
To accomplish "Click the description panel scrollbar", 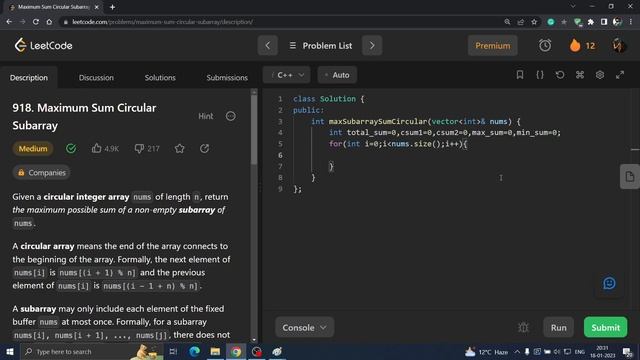I will tap(254, 130).
